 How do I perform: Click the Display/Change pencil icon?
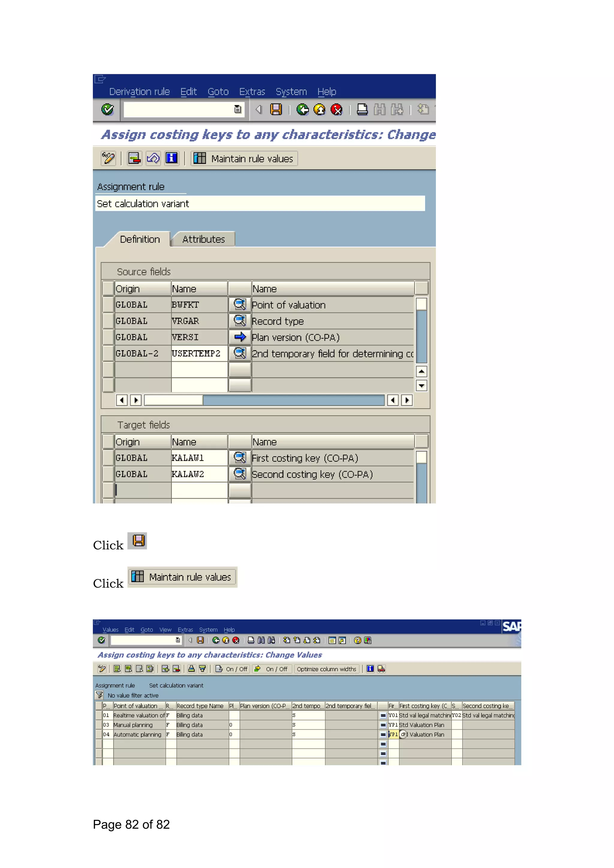108,158
